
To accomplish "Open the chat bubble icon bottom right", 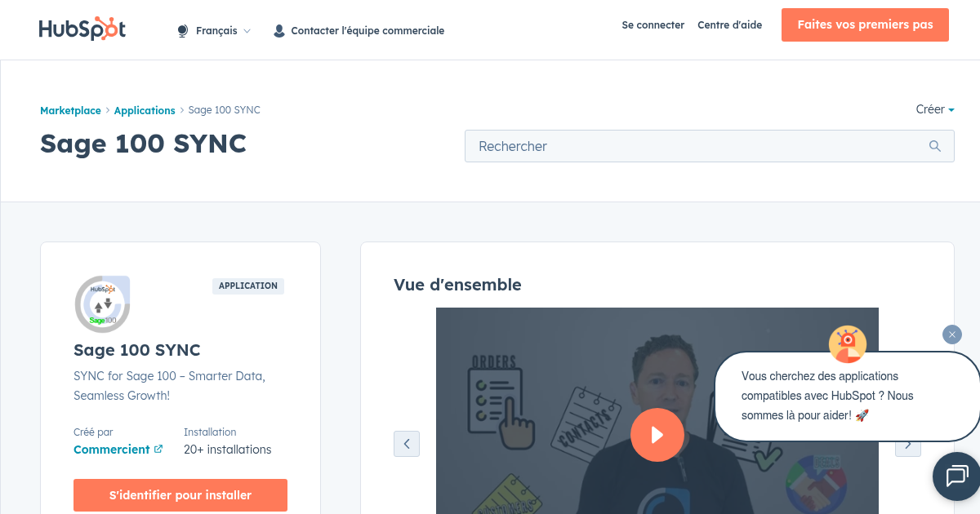I will tap(955, 476).
